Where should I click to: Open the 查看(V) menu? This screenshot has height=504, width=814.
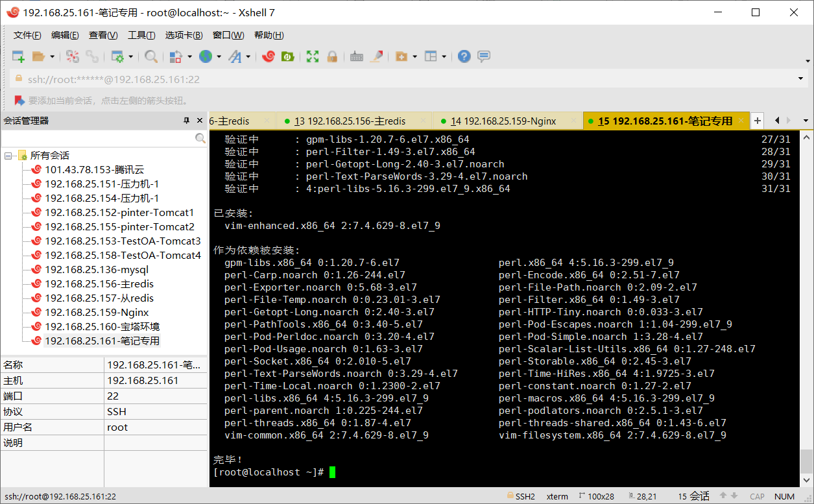103,35
